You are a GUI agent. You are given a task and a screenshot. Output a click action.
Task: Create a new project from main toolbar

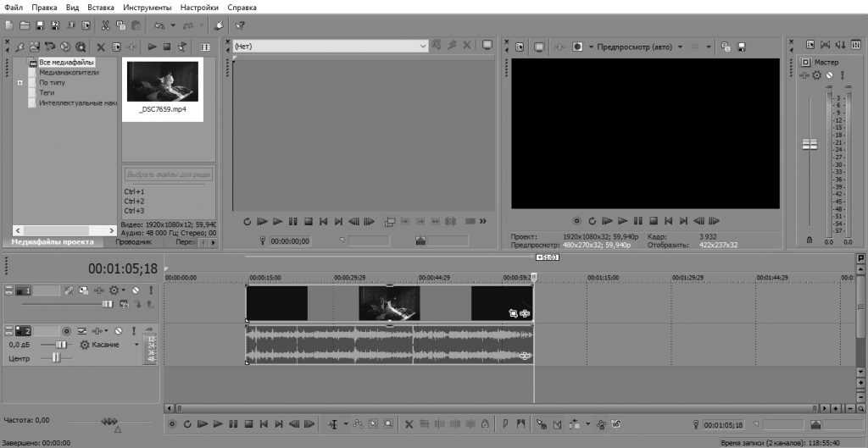click(x=9, y=25)
